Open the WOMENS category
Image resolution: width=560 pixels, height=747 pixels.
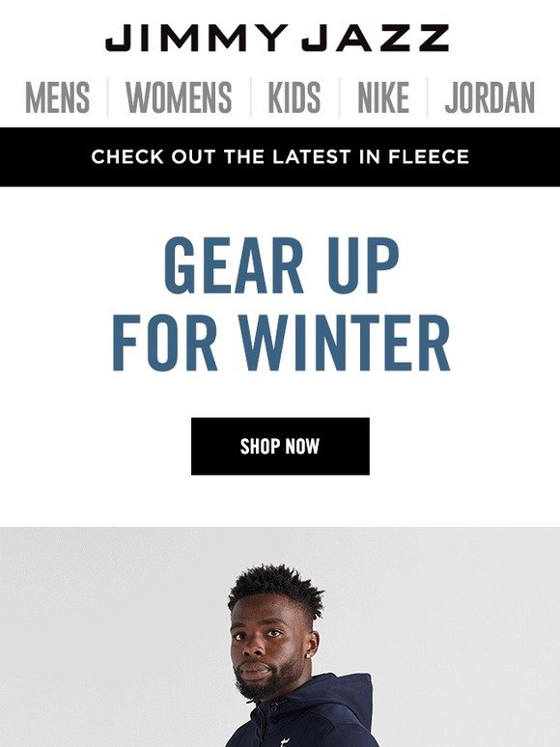coord(179,97)
